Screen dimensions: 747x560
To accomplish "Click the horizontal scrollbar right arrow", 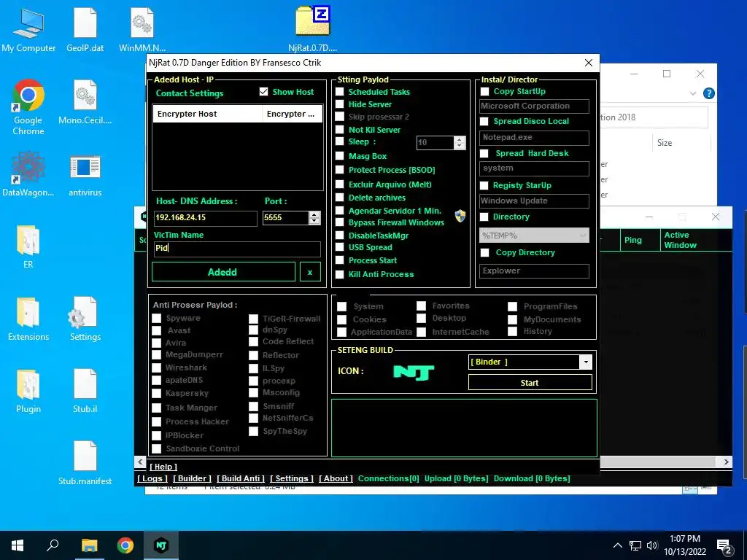I will click(x=726, y=462).
